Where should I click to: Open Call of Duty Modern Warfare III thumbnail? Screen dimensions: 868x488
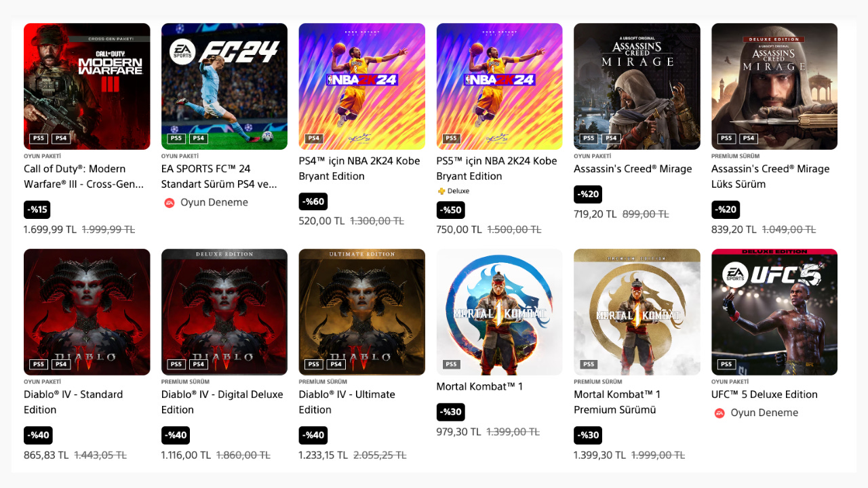(x=87, y=86)
